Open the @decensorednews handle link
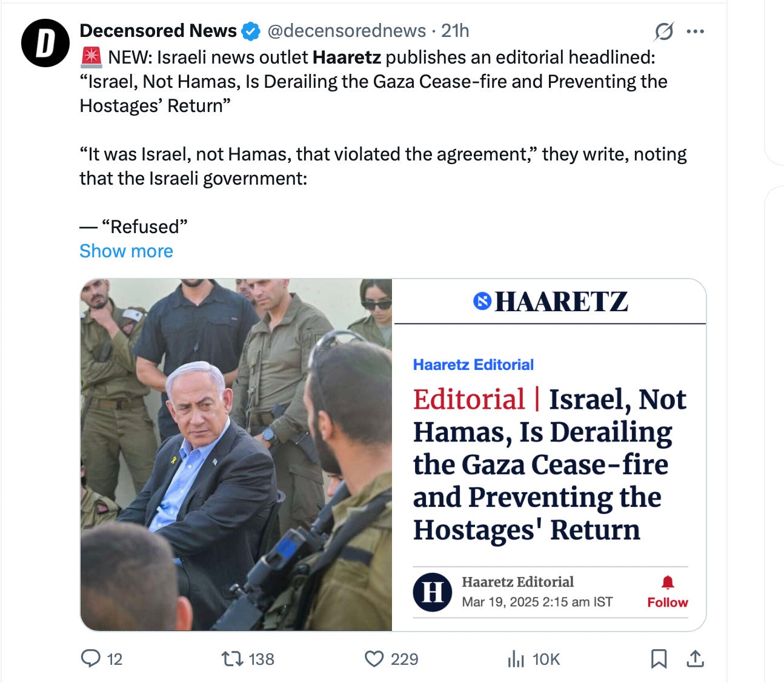 347,30
